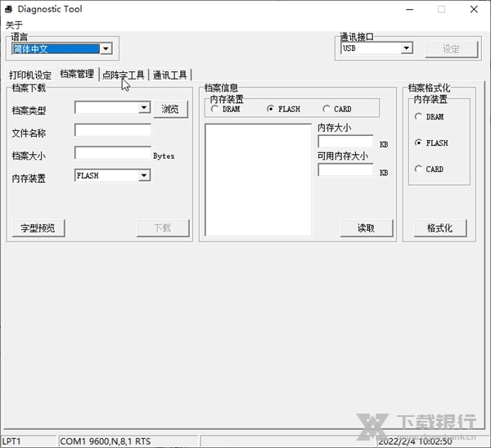Click the 可用内存大小 KB field
491x448 pixels.
(x=345, y=170)
